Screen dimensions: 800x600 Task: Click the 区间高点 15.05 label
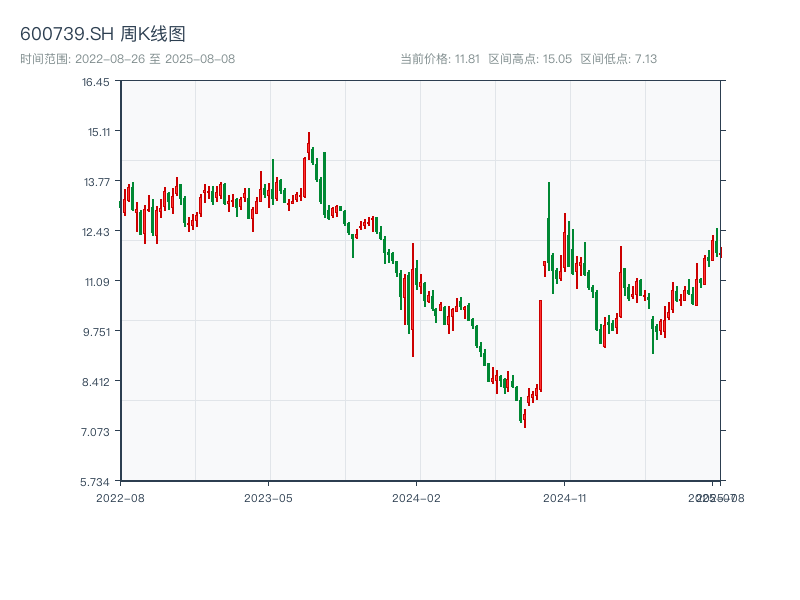coord(530,59)
